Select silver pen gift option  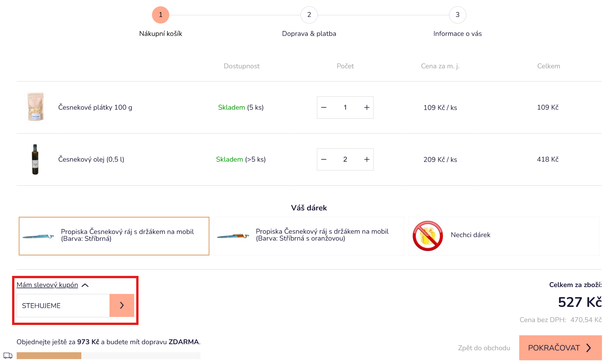pos(114,236)
